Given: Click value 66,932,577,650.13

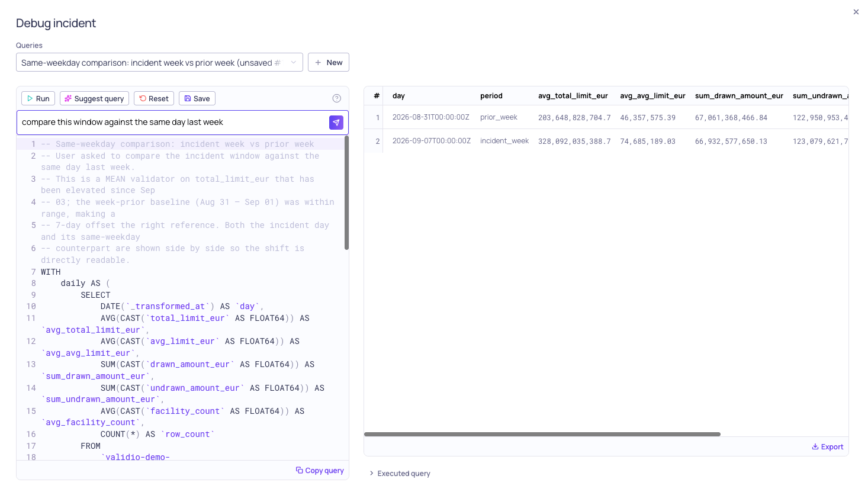Looking at the screenshot, I should point(731,142).
